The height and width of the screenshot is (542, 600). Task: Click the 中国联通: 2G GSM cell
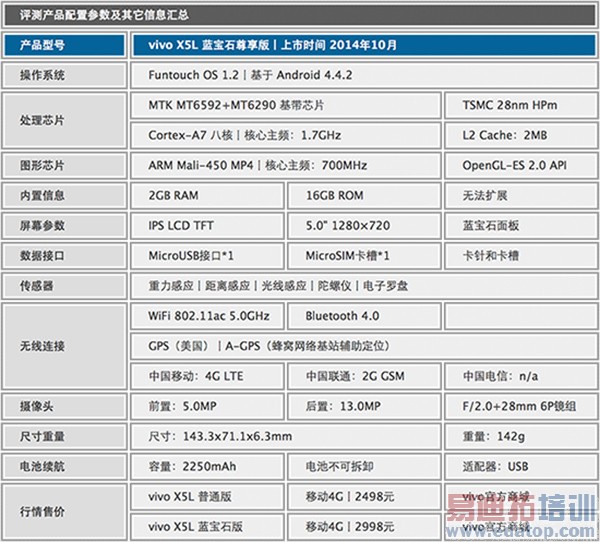364,376
